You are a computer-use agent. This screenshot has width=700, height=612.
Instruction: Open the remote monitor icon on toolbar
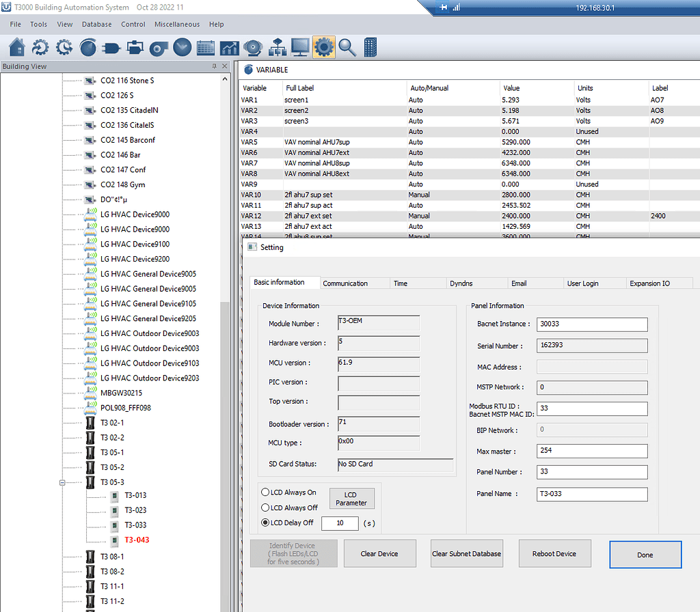pyautogui.click(x=299, y=47)
